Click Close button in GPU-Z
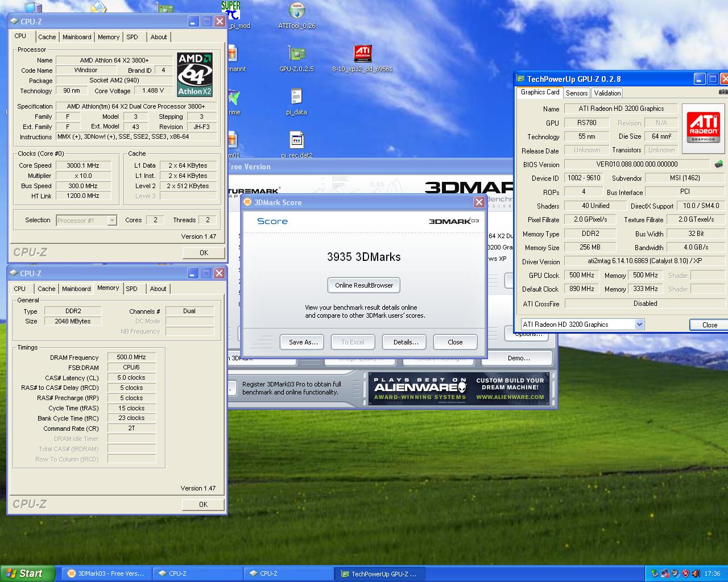 click(709, 325)
